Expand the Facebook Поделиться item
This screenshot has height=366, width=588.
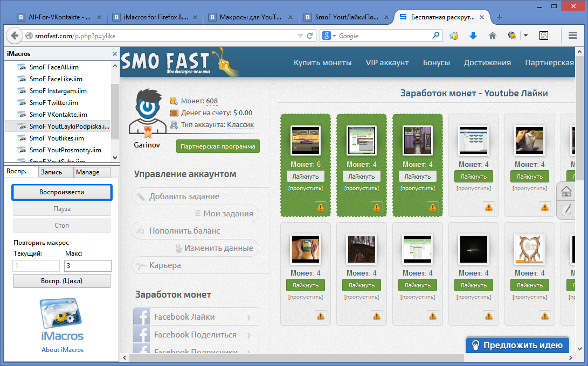pos(196,335)
